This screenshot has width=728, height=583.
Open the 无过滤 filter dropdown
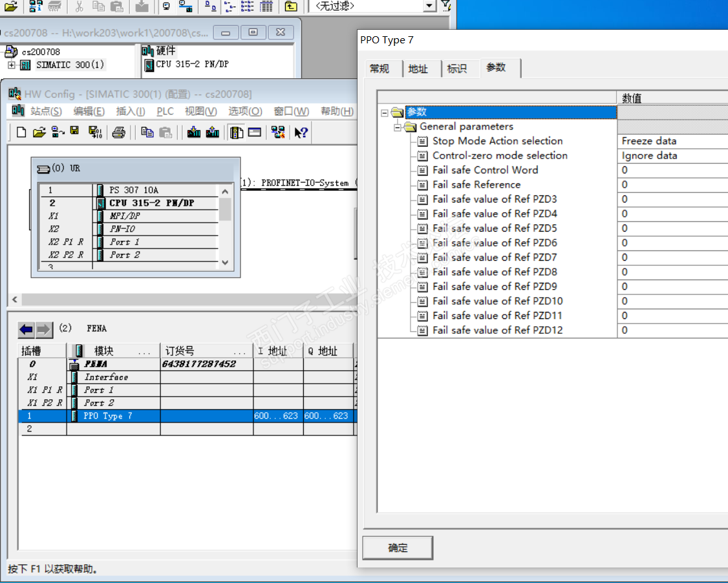tap(429, 6)
